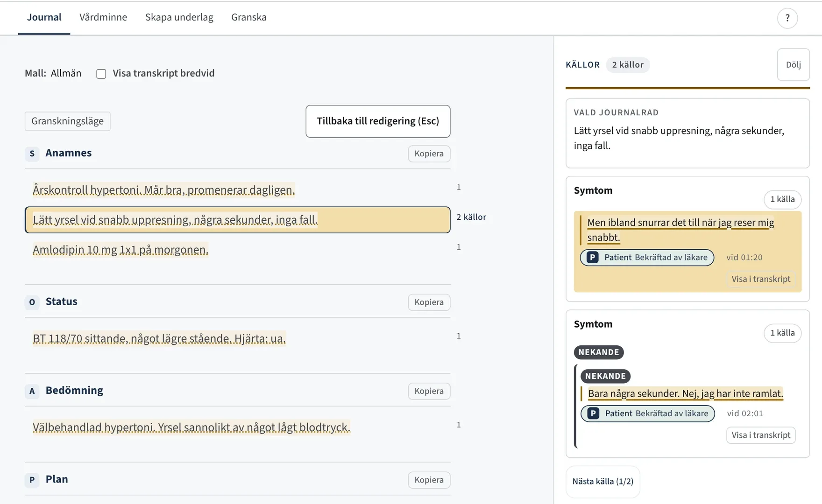Click source count 1 beside BT 118/70 line

pyautogui.click(x=459, y=336)
